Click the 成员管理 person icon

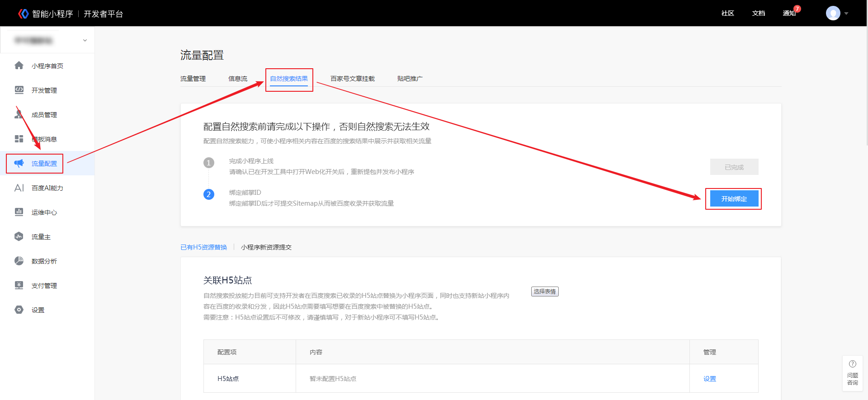point(19,114)
